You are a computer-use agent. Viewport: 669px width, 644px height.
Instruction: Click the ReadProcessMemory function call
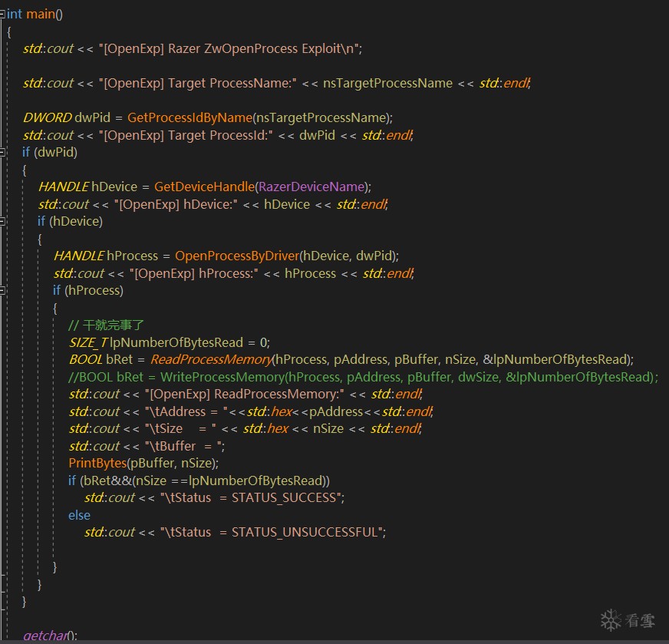click(x=211, y=359)
